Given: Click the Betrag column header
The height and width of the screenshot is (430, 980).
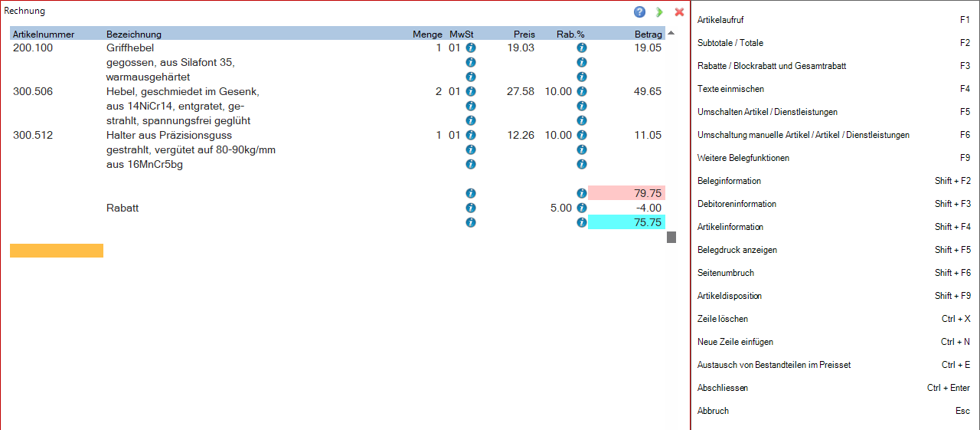Looking at the screenshot, I should point(648,34).
